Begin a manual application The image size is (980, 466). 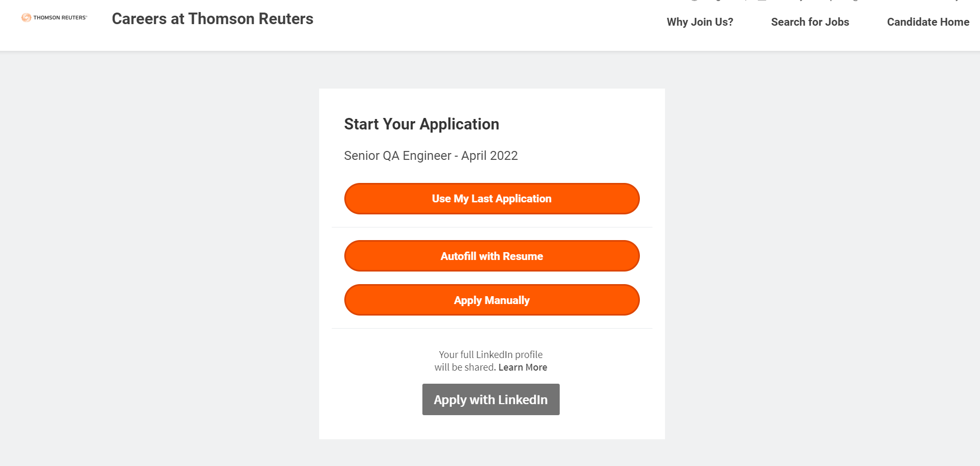492,300
